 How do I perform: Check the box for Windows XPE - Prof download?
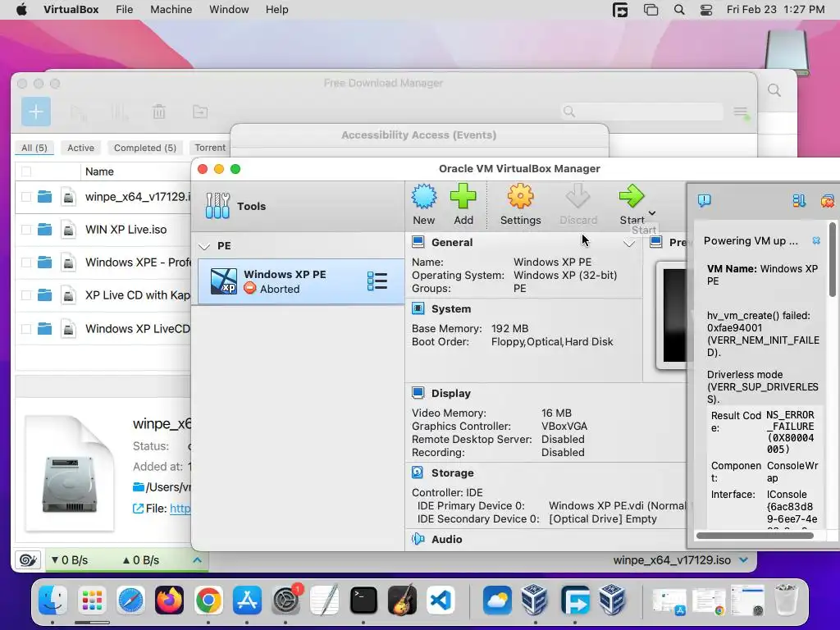(25, 262)
